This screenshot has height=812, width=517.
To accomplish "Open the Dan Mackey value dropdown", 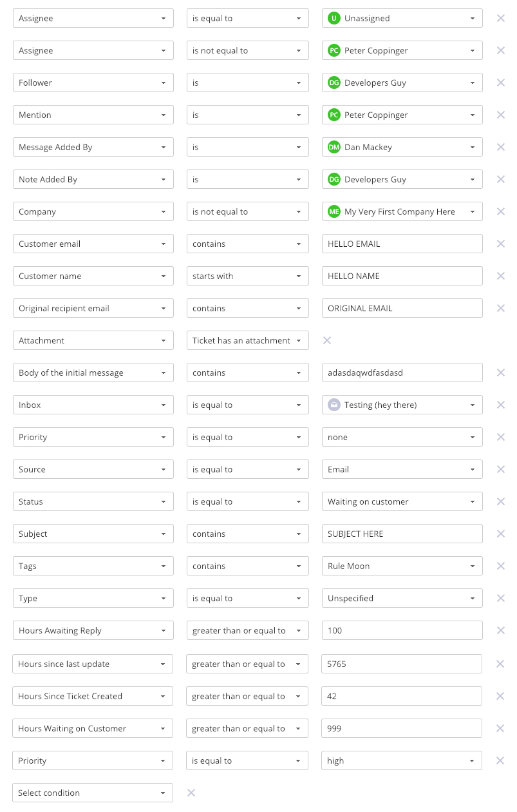I will coord(402,147).
